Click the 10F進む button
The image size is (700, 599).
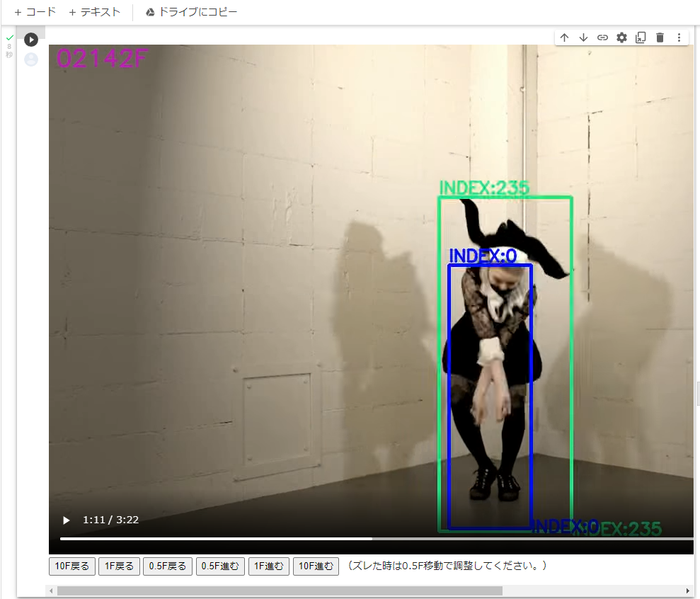[x=316, y=566]
